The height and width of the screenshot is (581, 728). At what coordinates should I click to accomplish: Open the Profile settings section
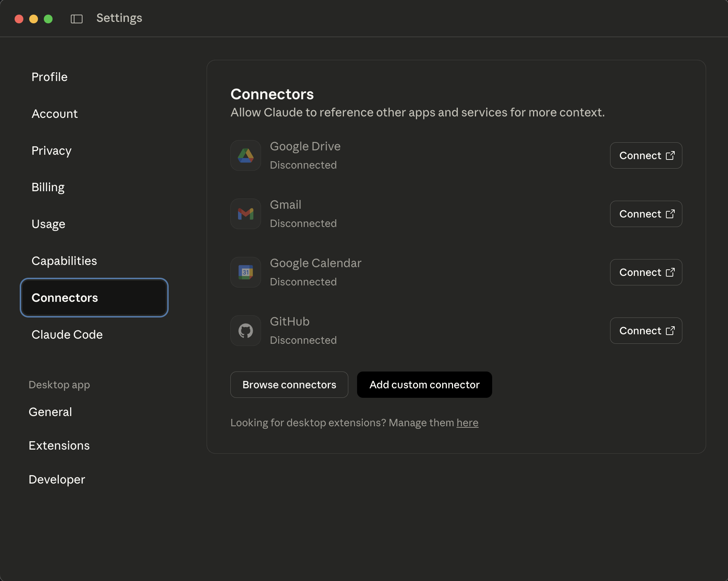pos(50,77)
